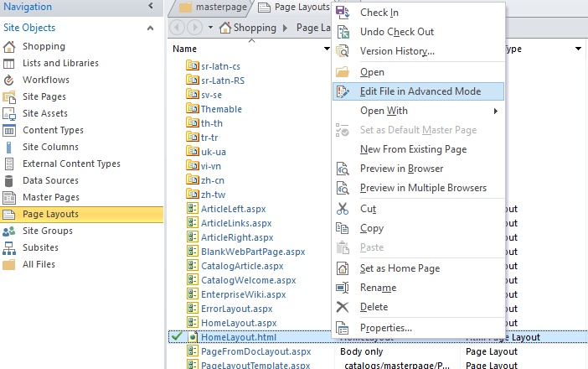The width and height of the screenshot is (588, 369).
Task: Click the HomeLayout.html file icon
Action: [x=193, y=337]
